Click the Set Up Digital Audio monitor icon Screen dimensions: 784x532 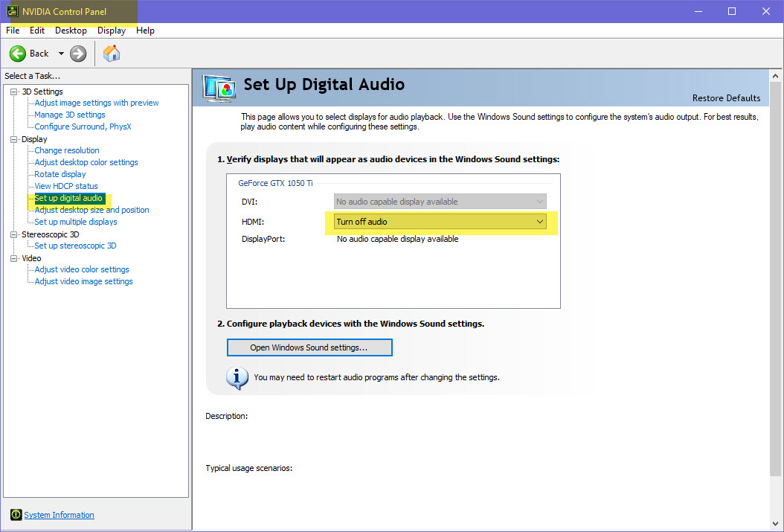219,88
